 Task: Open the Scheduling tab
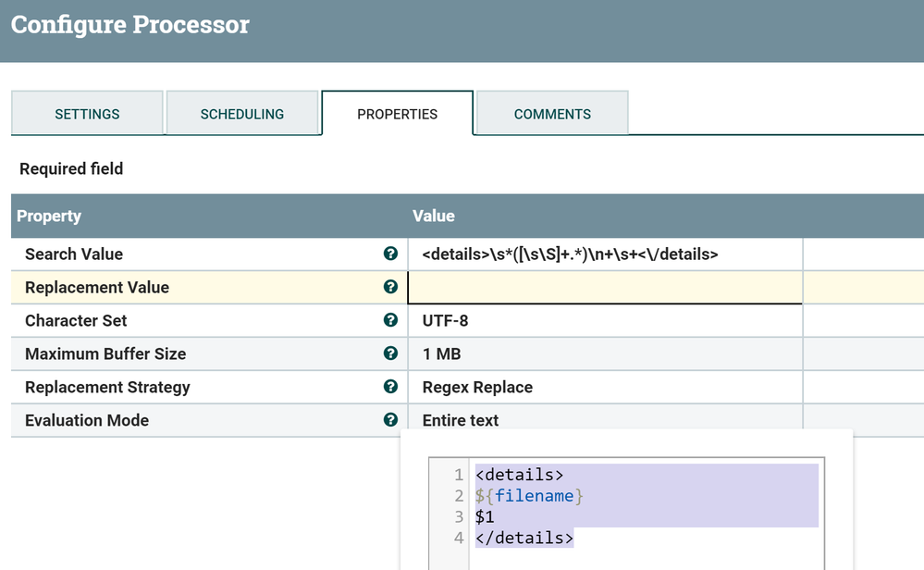point(242,114)
